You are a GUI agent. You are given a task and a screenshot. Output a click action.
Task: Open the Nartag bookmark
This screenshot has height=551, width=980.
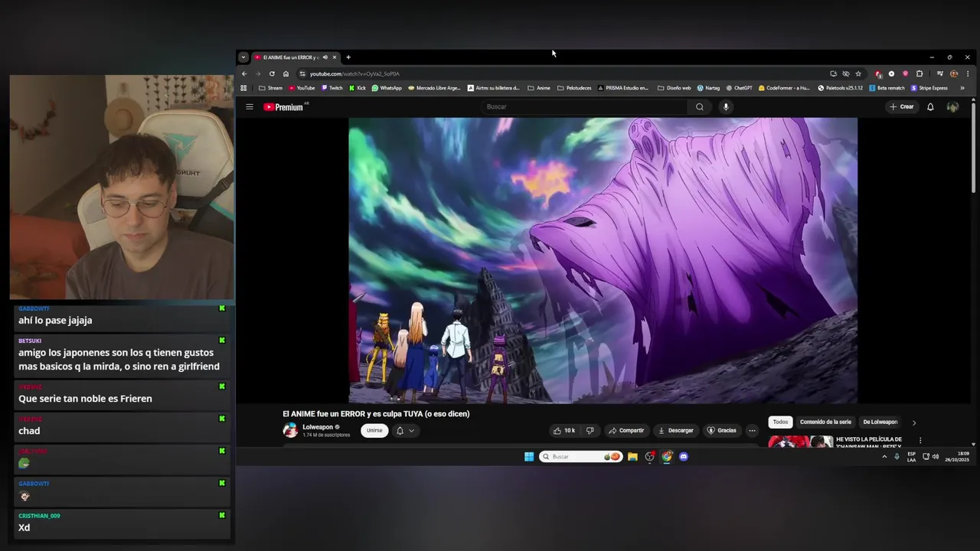(x=708, y=88)
